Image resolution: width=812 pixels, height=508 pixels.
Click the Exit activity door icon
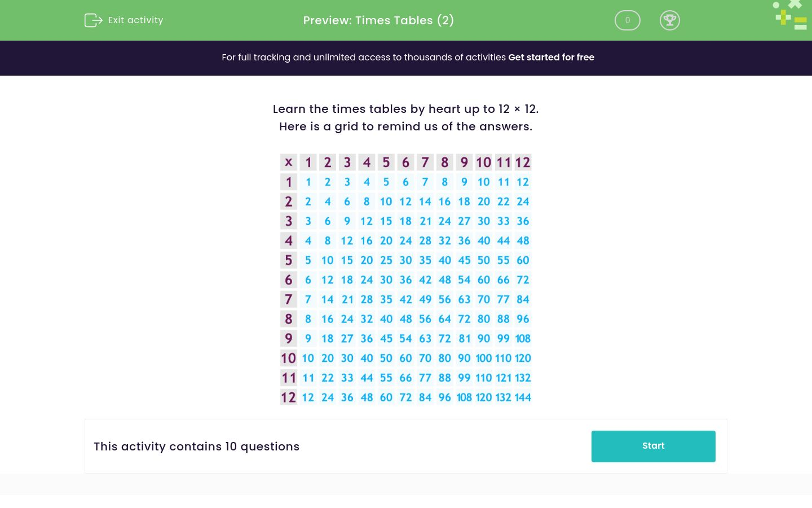click(x=94, y=20)
